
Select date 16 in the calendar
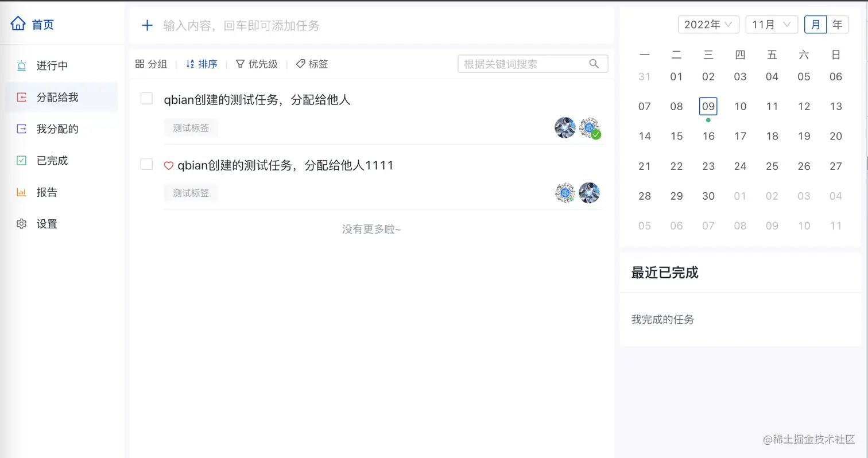coord(708,136)
